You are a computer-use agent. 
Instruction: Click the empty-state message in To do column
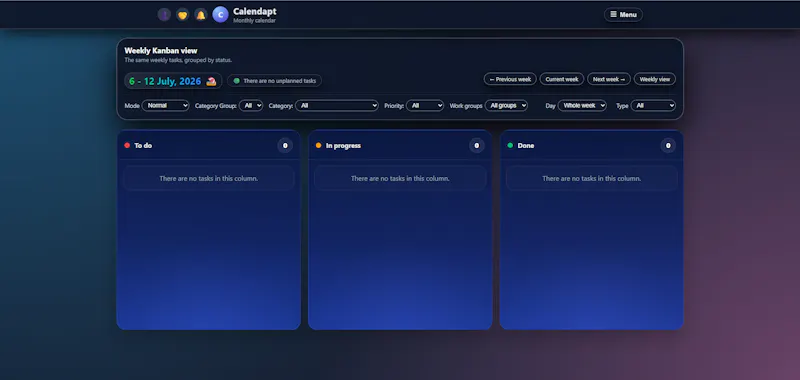(209, 179)
